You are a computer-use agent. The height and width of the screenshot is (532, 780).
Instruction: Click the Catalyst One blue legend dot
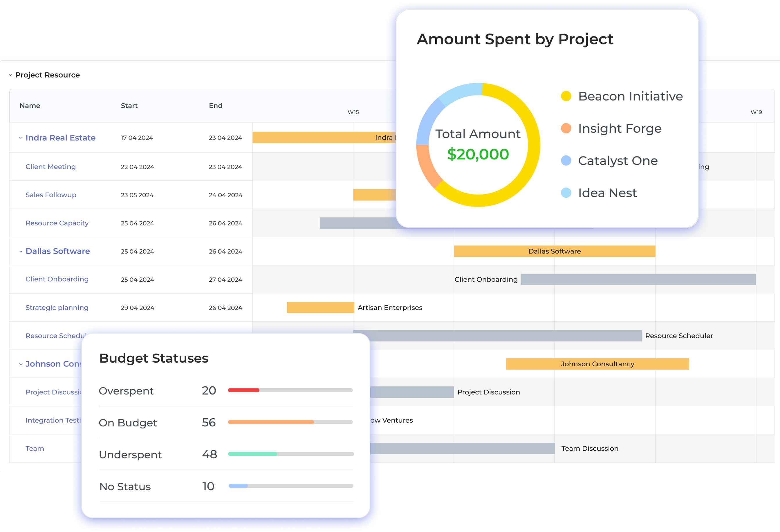(566, 161)
